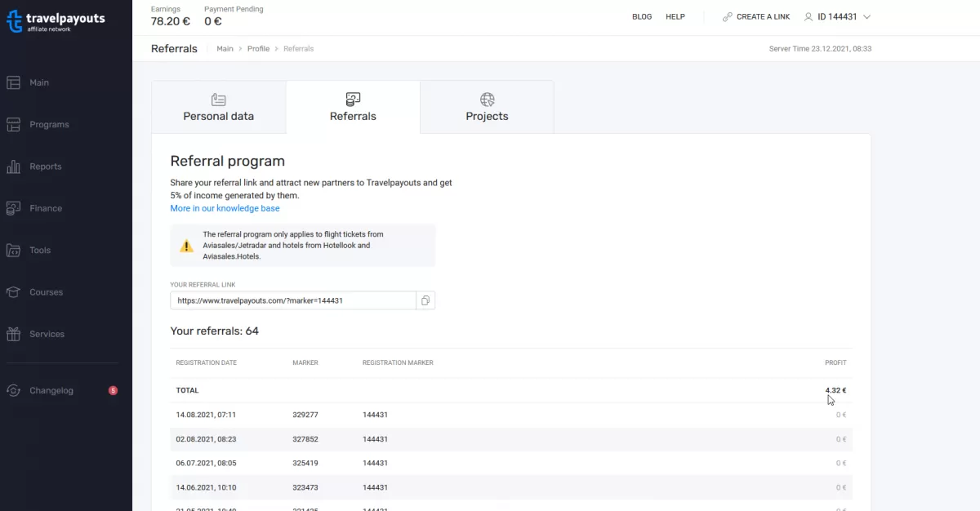This screenshot has width=980, height=511.
Task: Click the Create a Link chain icon
Action: [x=727, y=16]
